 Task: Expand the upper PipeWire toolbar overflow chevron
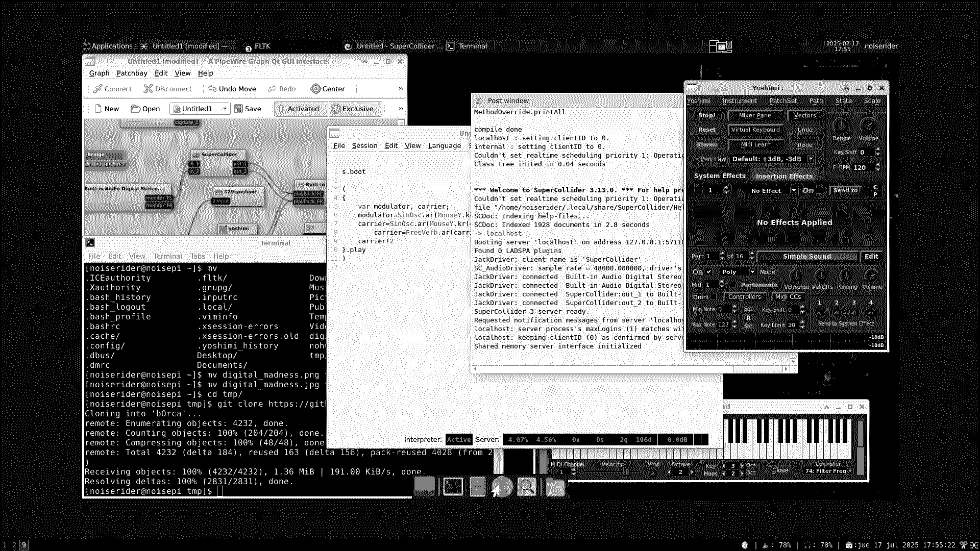pyautogui.click(x=401, y=89)
